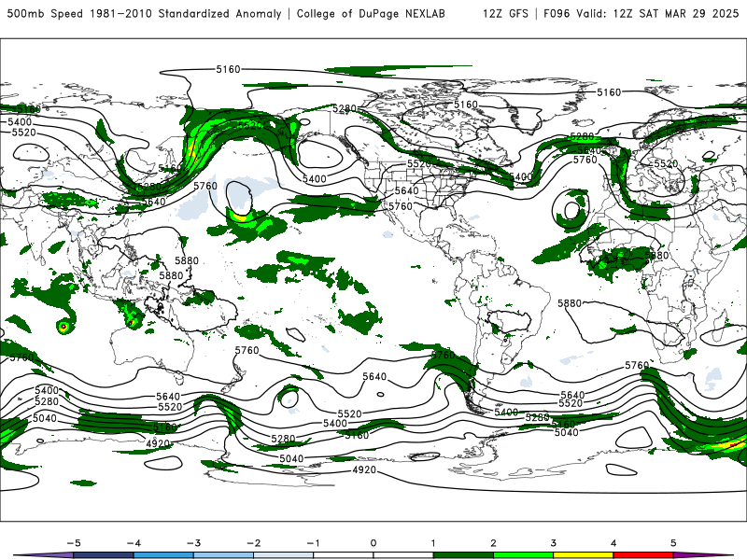Click the colorbar label −4

click(x=134, y=543)
